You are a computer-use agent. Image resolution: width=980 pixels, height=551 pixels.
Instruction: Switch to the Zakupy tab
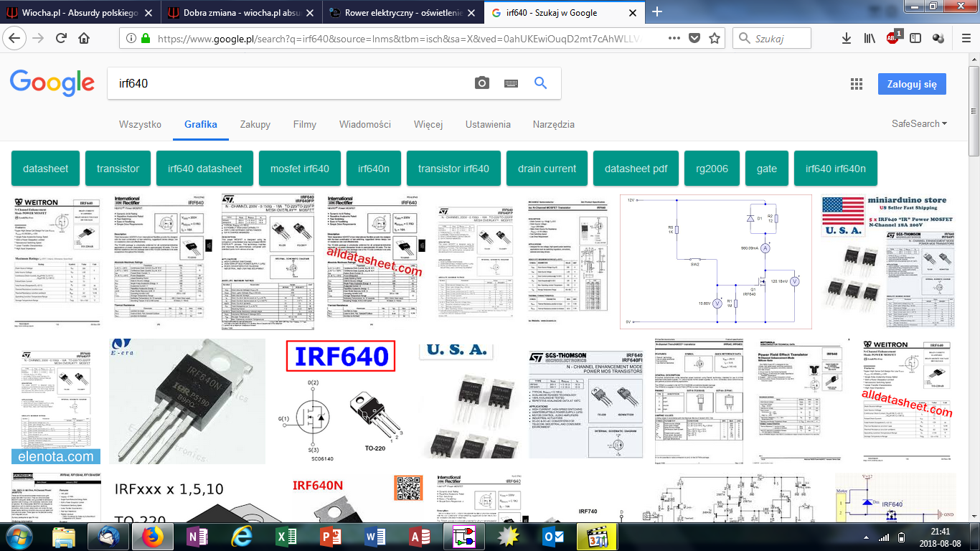[255, 124]
